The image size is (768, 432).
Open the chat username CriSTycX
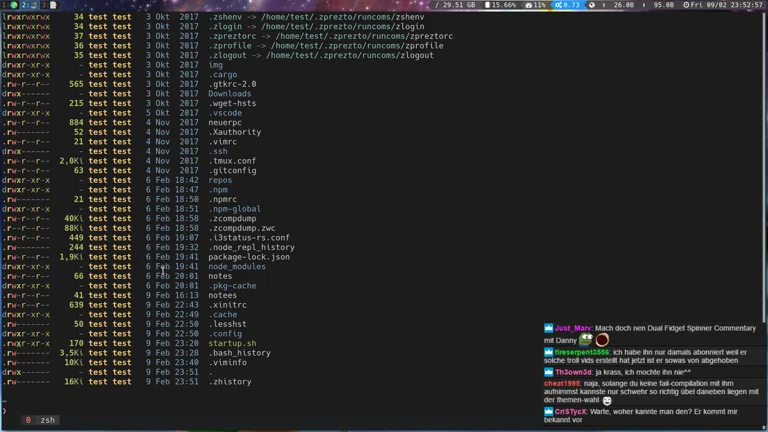[x=570, y=412]
